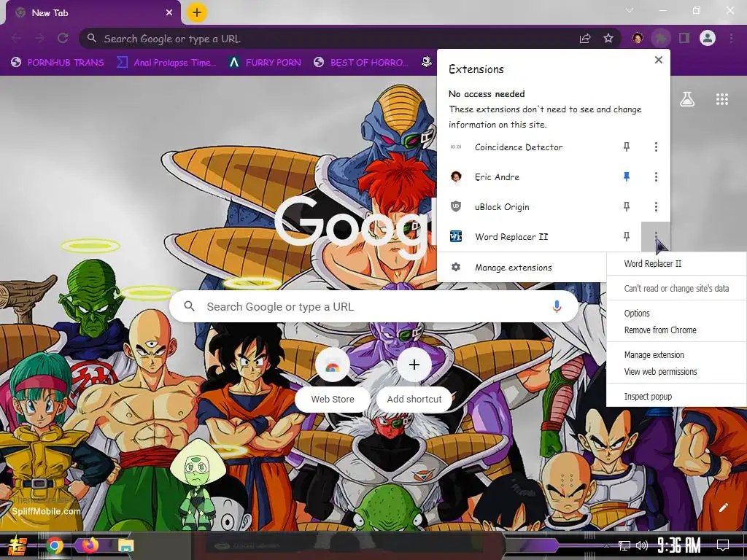The height and width of the screenshot is (560, 747).
Task: Unpin the Eric Andre extension
Action: (627, 177)
